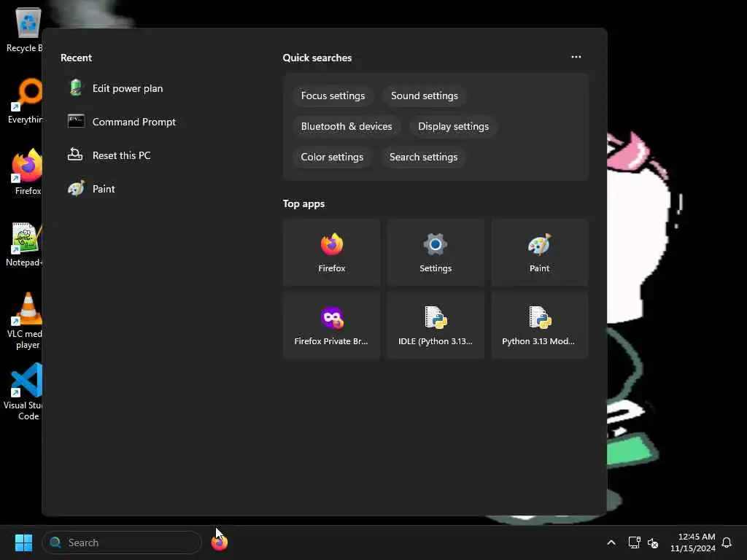Open the Windows Start button
This screenshot has width=747, height=560.
(x=23, y=542)
